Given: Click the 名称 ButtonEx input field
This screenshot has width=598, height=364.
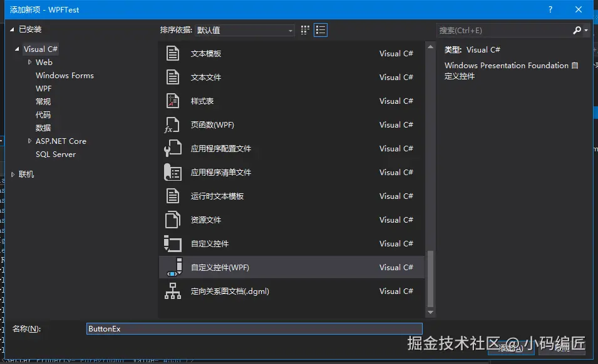Looking at the screenshot, I should coord(254,328).
